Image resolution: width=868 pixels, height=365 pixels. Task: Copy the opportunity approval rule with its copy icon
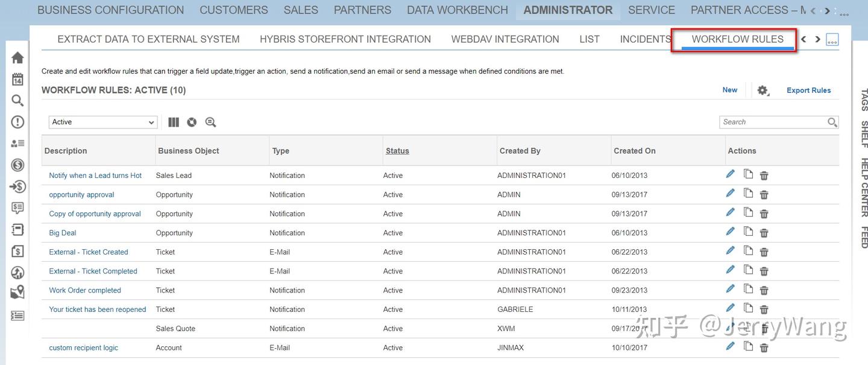pyautogui.click(x=748, y=193)
